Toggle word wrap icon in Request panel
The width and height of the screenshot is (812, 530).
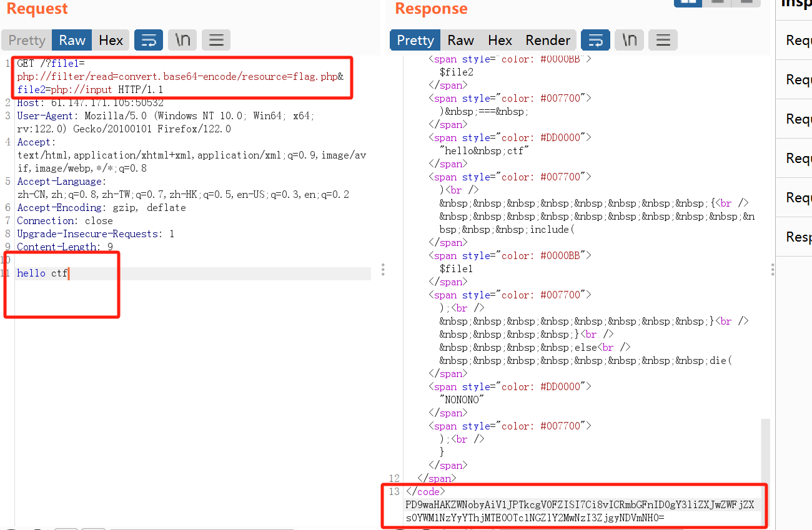coord(149,40)
